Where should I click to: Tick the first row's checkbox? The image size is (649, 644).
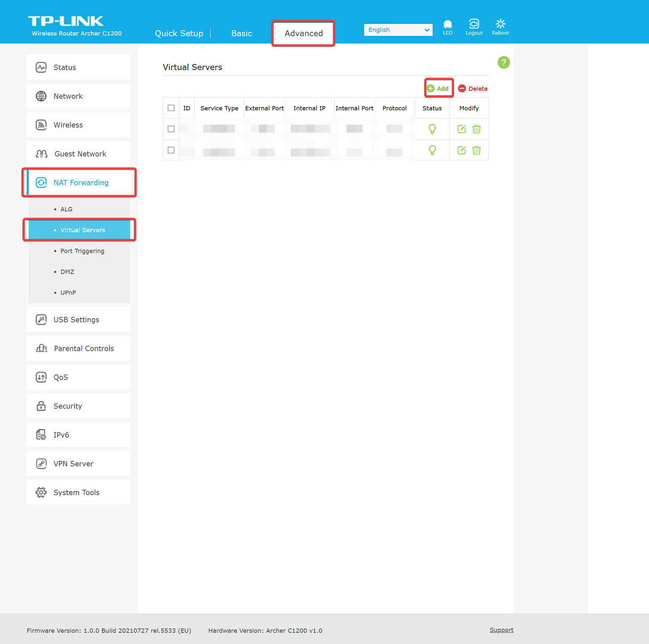(x=171, y=129)
